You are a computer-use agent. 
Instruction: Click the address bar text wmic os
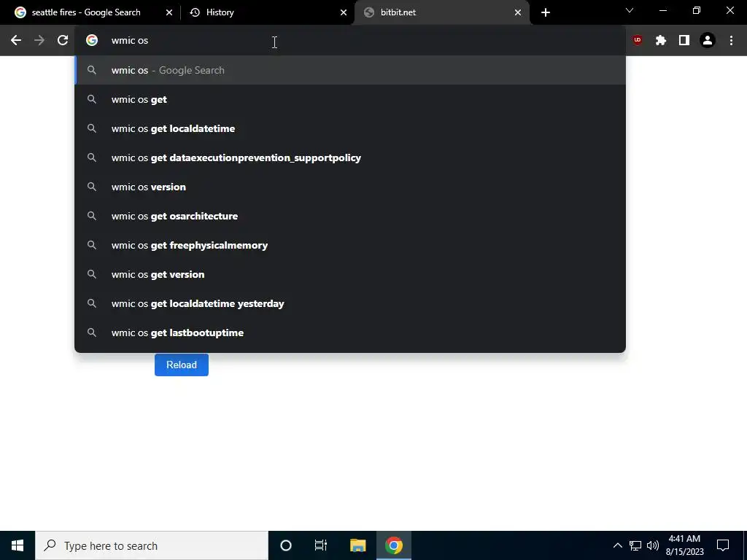click(130, 41)
